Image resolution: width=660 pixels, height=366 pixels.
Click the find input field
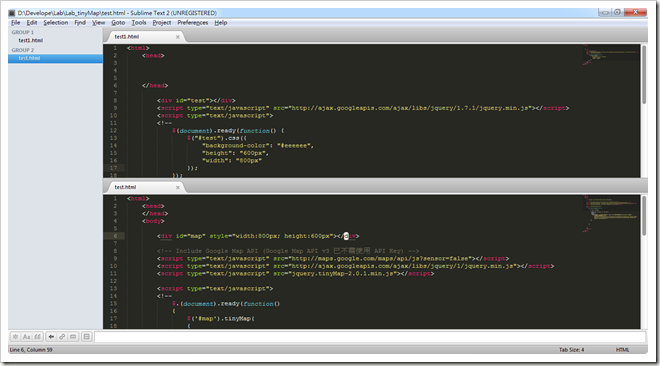pos(370,337)
